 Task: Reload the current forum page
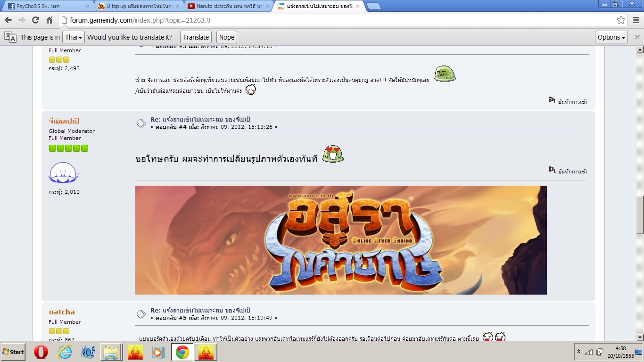tap(35, 20)
